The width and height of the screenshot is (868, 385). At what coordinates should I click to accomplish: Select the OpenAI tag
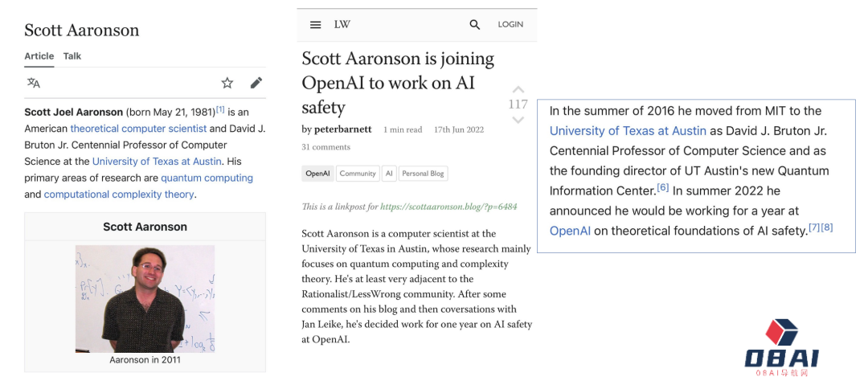point(317,174)
